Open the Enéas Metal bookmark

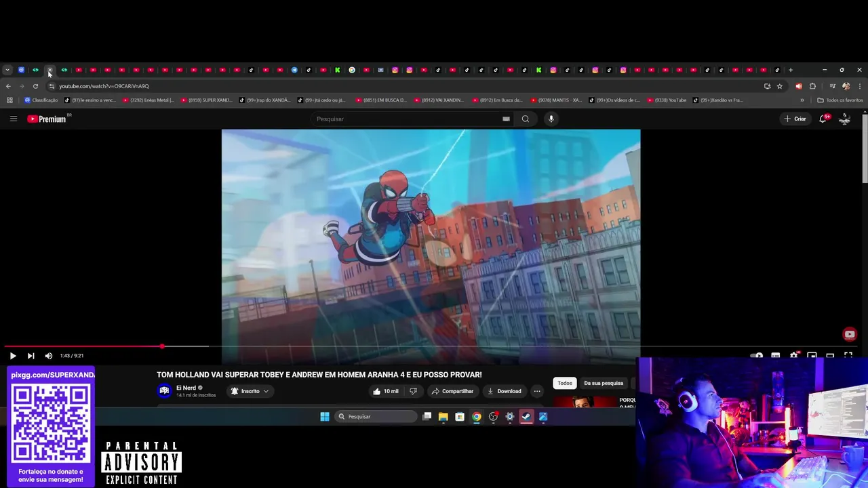(149, 100)
